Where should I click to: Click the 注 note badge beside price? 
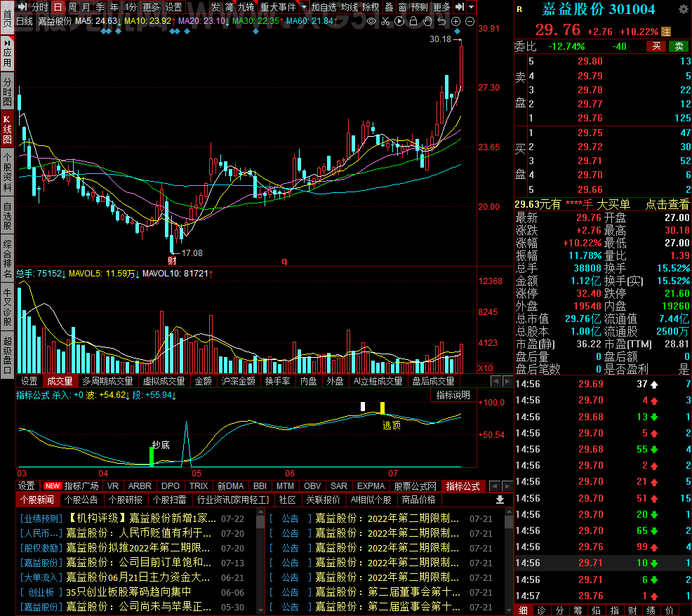(x=666, y=32)
